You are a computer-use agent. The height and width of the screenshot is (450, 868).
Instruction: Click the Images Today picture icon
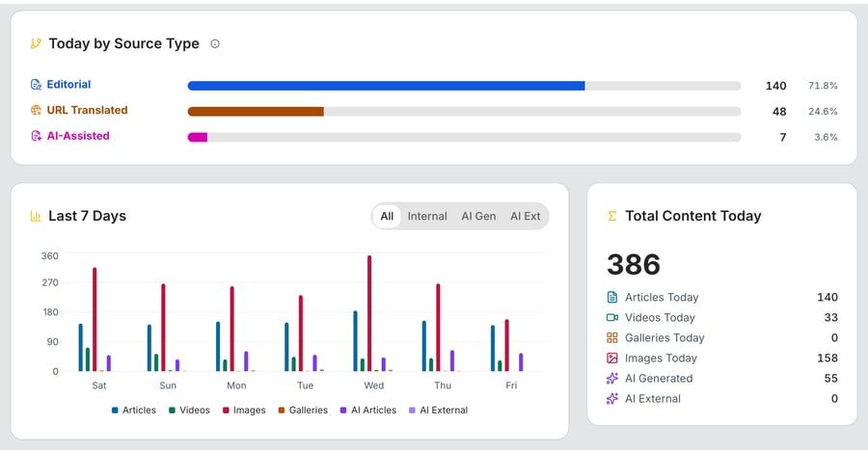(612, 358)
